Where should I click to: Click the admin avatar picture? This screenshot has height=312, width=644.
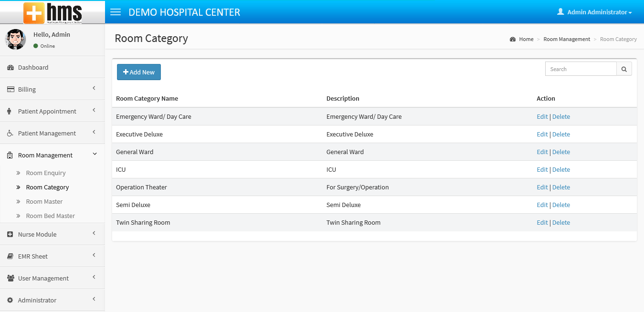(15, 40)
